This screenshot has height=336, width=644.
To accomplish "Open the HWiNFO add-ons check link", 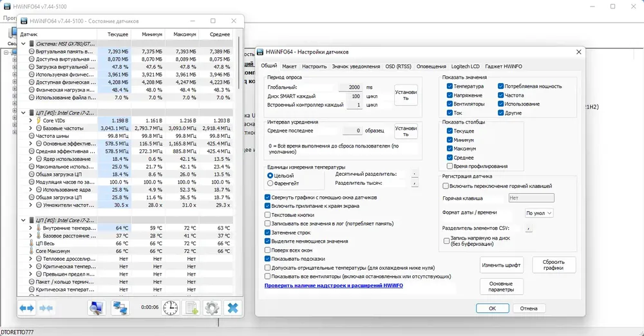I will 334,286.
